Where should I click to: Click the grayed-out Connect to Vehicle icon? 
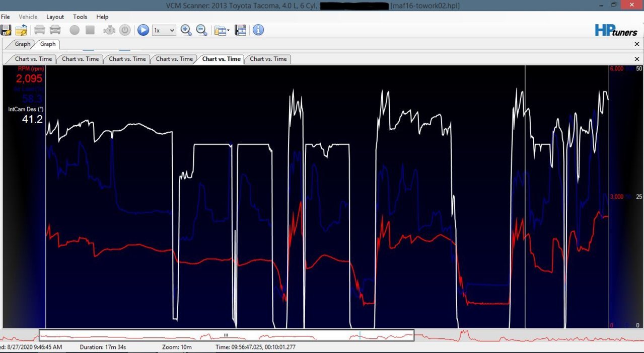39,30
